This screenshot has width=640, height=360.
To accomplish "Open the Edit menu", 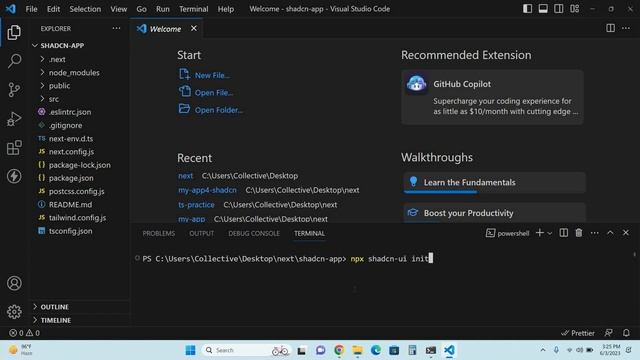I will [x=53, y=9].
